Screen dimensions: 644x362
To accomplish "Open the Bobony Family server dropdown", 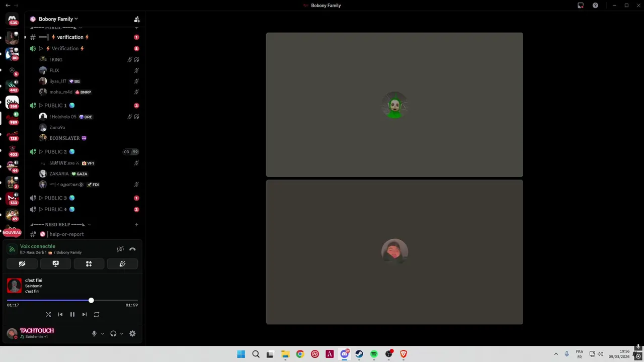I will pos(58,19).
